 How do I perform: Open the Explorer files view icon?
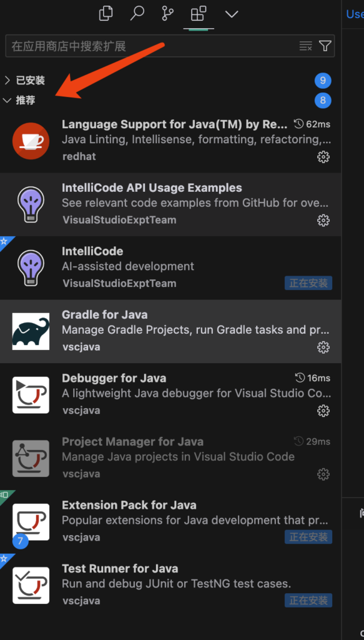pyautogui.click(x=106, y=14)
